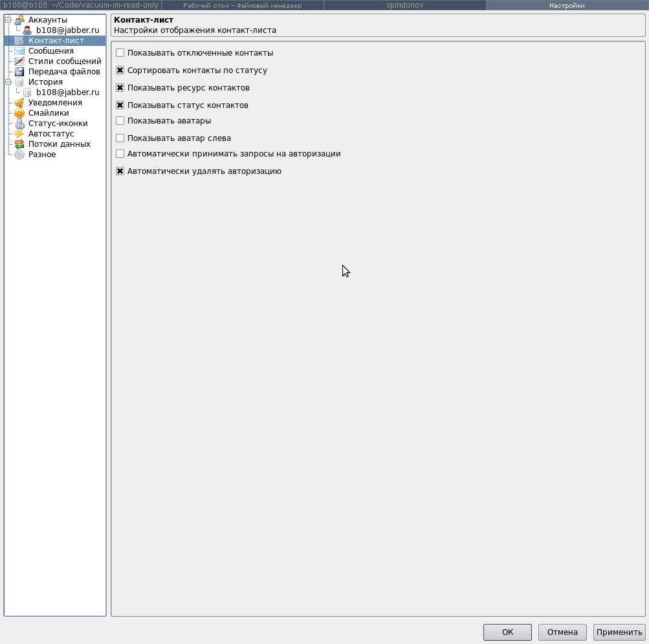Switch to the spiridonov window tab
Screen dimensions: 649x644
[x=404, y=5]
